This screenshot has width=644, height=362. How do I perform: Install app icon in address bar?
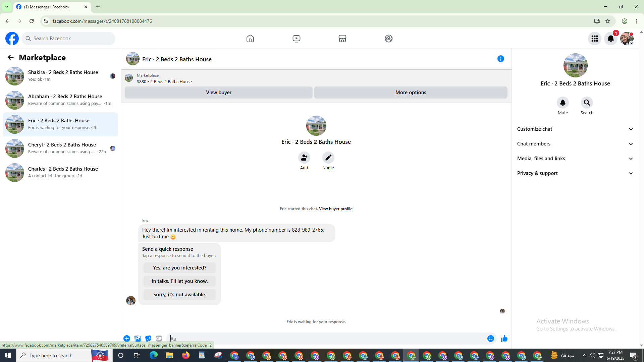click(597, 21)
